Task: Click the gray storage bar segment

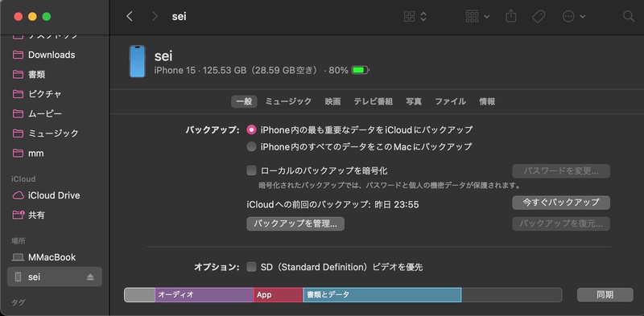Action: [139, 294]
